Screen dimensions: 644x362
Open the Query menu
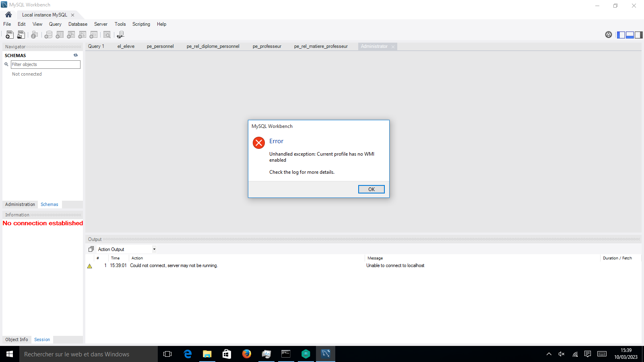pyautogui.click(x=55, y=24)
